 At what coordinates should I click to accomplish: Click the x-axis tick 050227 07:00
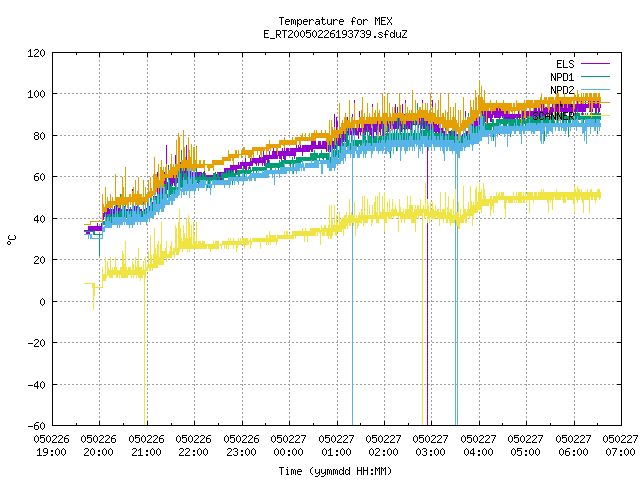click(x=620, y=446)
